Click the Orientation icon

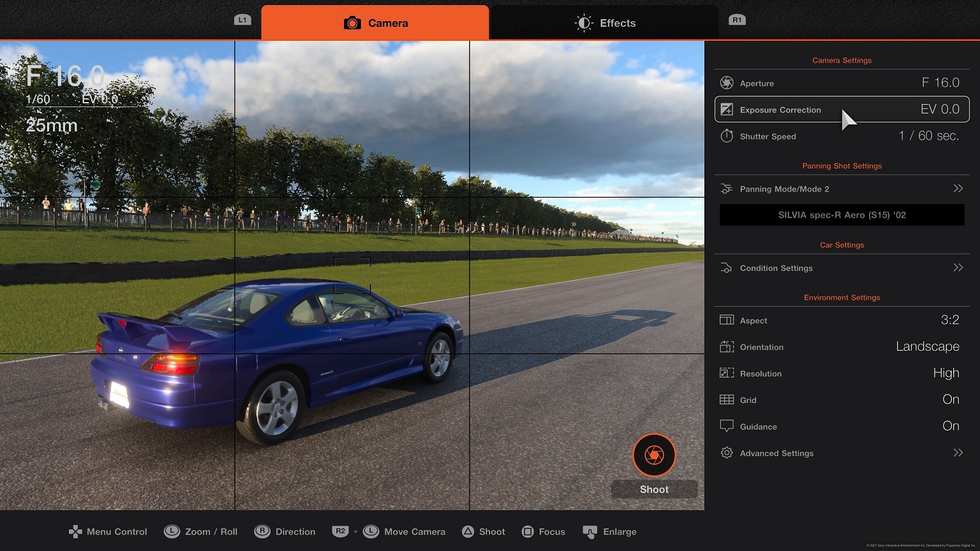point(727,347)
